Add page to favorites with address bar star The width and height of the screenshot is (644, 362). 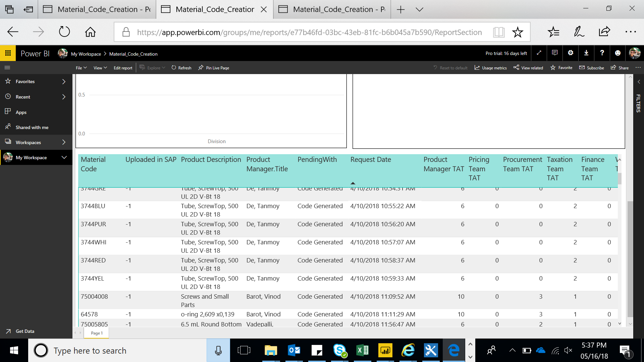click(518, 32)
